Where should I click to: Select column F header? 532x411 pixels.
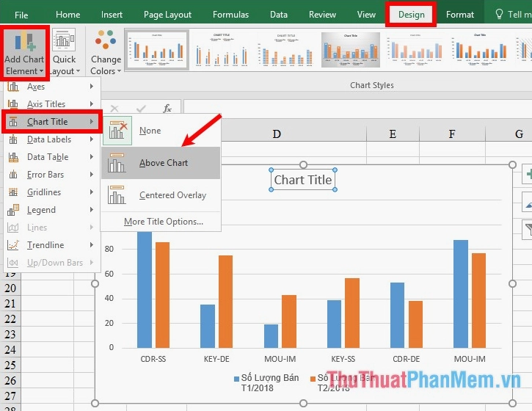(452, 134)
